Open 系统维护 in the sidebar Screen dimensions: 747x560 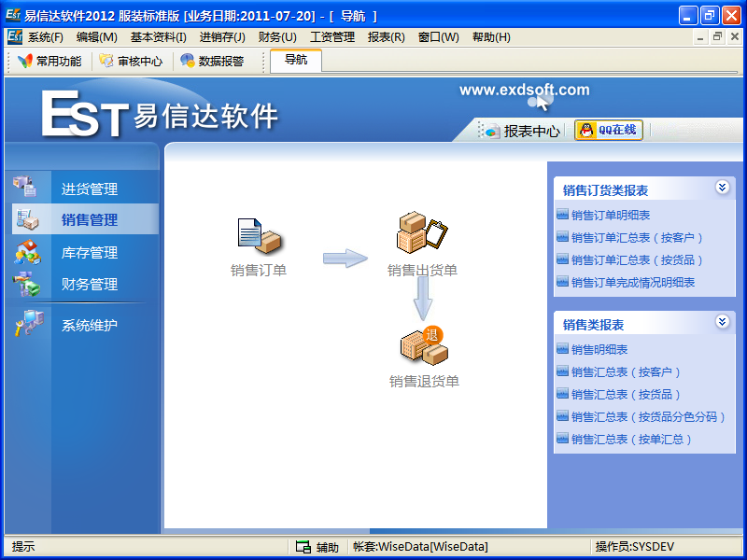(89, 326)
